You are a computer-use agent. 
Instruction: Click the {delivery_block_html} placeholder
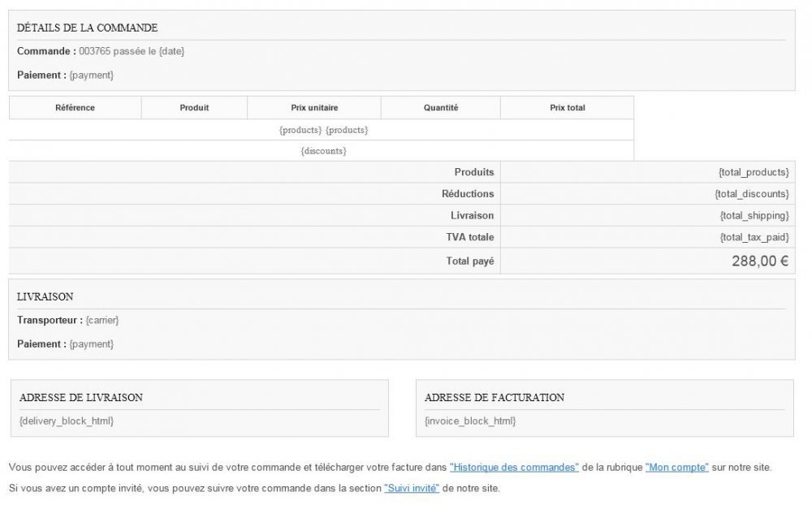coord(67,421)
